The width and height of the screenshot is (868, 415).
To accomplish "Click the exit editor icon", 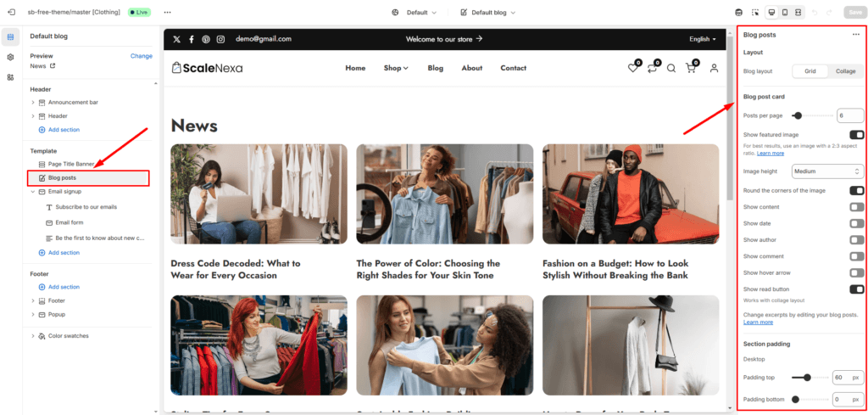I will coord(10,13).
